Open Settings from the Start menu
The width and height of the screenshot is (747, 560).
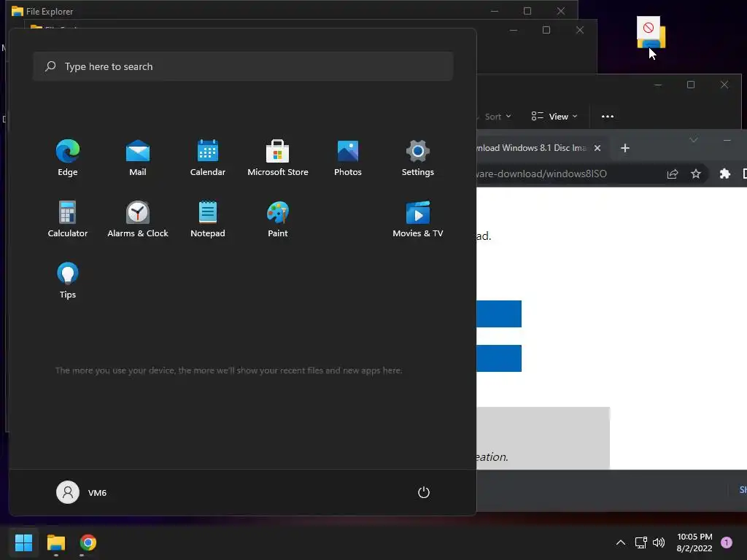[418, 157]
